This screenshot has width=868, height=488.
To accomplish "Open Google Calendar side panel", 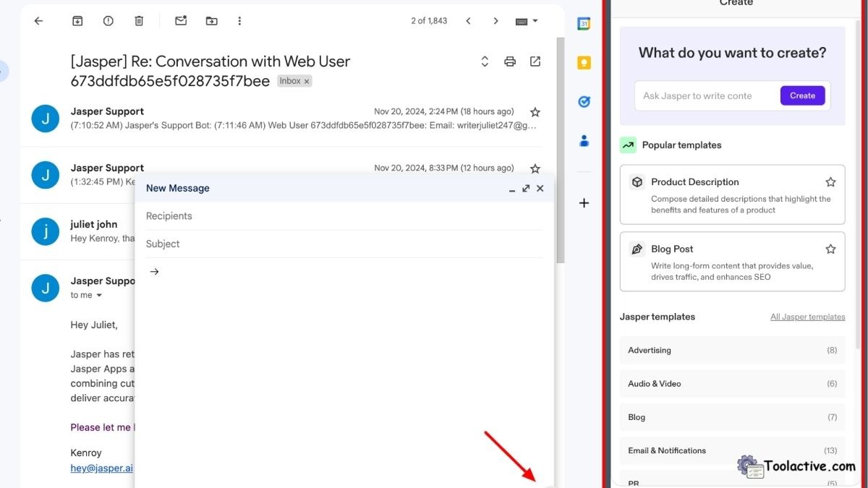I will pyautogui.click(x=584, y=24).
